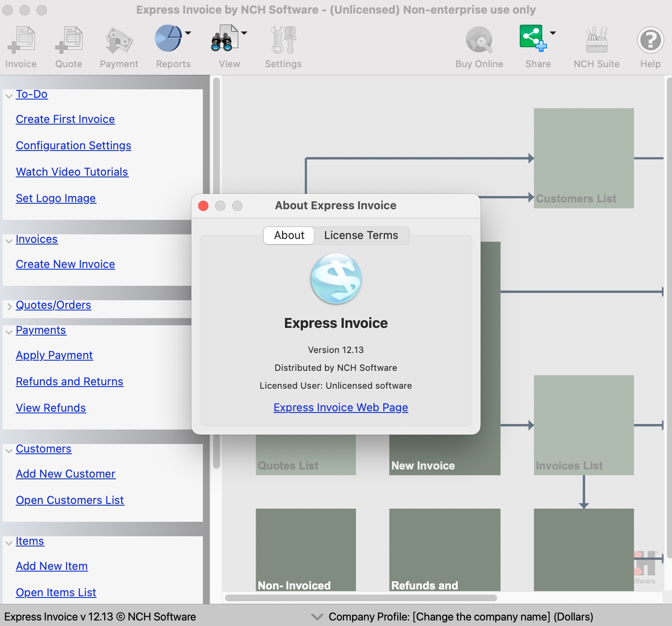This screenshot has width=672, height=626.
Task: Switch to the License Terms tab
Action: pyautogui.click(x=361, y=235)
